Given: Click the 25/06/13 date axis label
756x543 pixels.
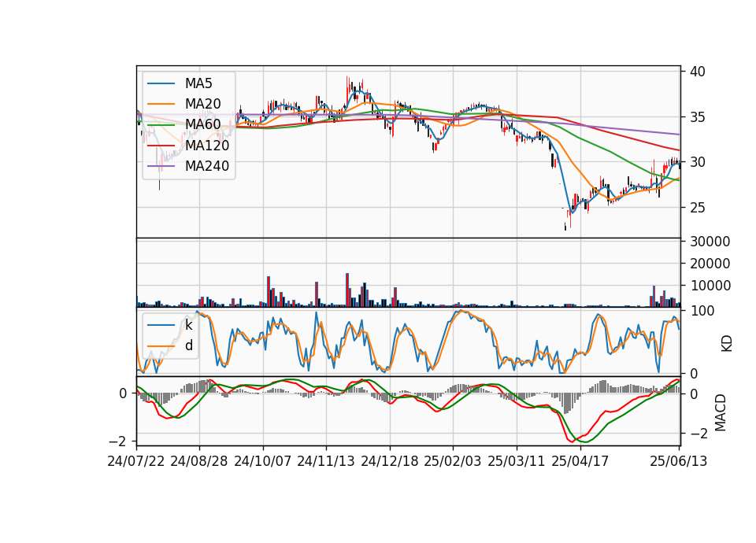Looking at the screenshot, I should click(679, 461).
